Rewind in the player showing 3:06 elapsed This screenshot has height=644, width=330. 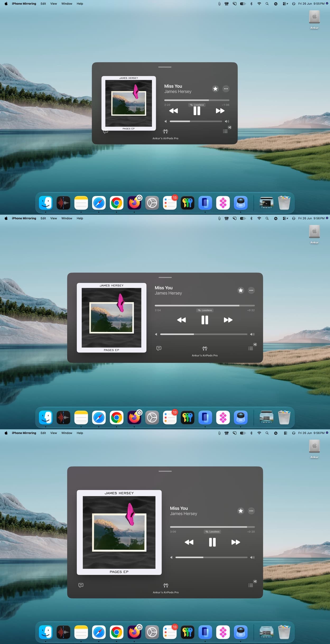[x=189, y=542]
